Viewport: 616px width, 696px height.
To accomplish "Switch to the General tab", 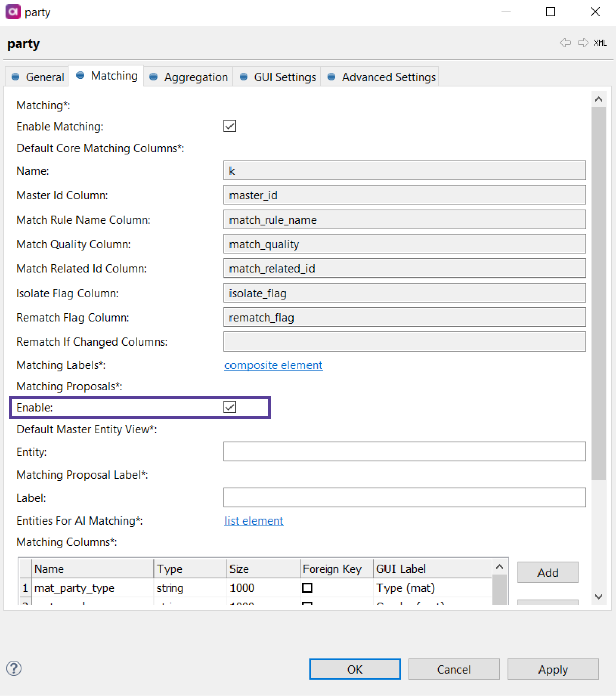I will [x=38, y=77].
